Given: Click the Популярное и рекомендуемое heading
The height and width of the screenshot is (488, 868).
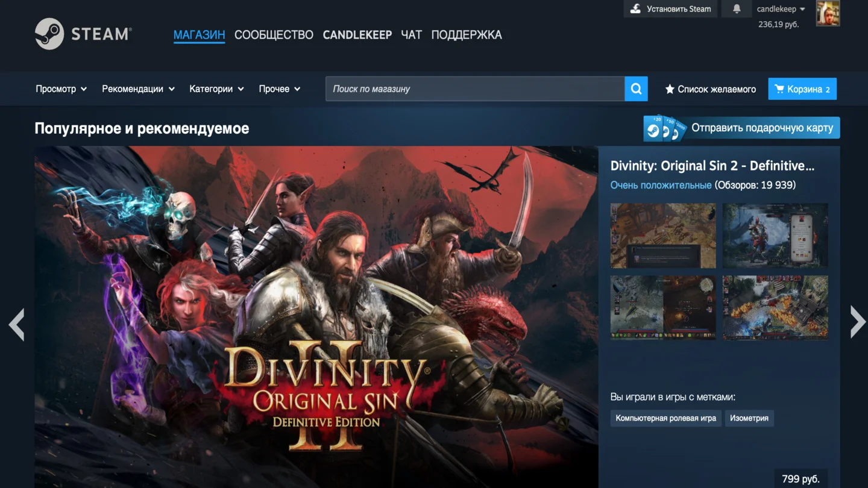Looking at the screenshot, I should 142,128.
